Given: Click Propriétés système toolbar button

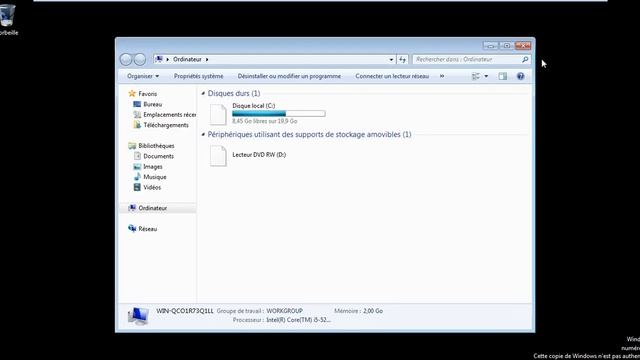Looking at the screenshot, I should (x=198, y=76).
